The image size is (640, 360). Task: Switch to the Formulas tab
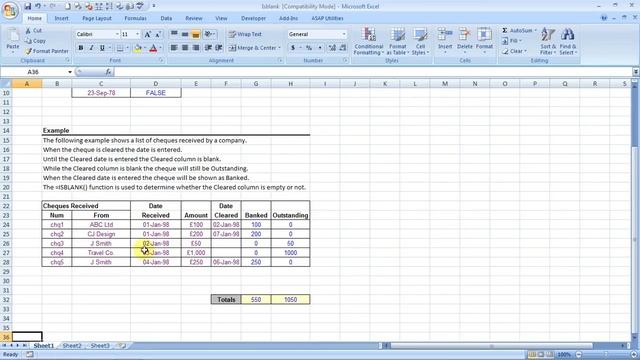tap(136, 18)
